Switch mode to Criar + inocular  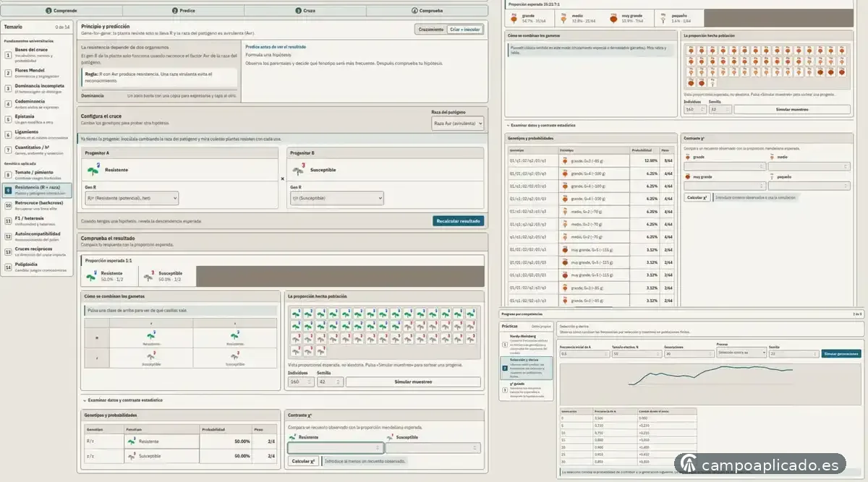(464, 30)
